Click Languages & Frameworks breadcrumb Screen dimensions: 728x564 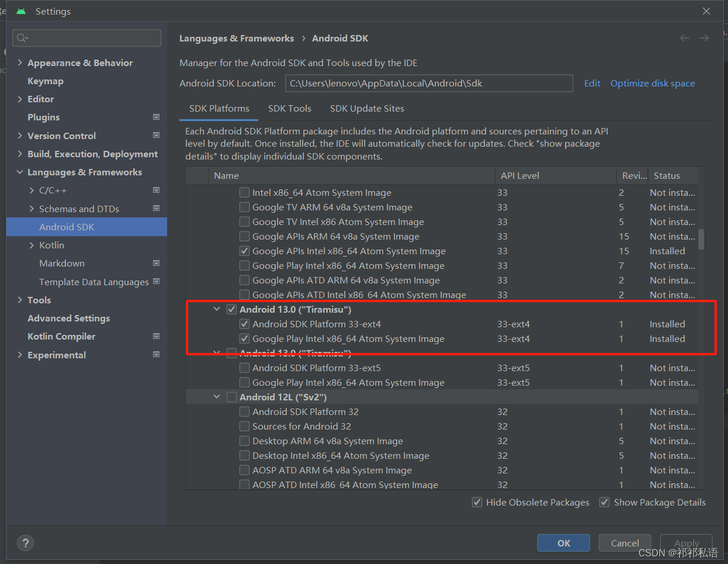[237, 38]
